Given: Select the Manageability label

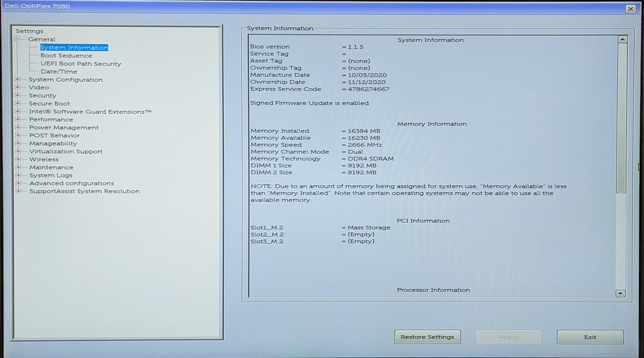Looking at the screenshot, I should pyautogui.click(x=53, y=144).
